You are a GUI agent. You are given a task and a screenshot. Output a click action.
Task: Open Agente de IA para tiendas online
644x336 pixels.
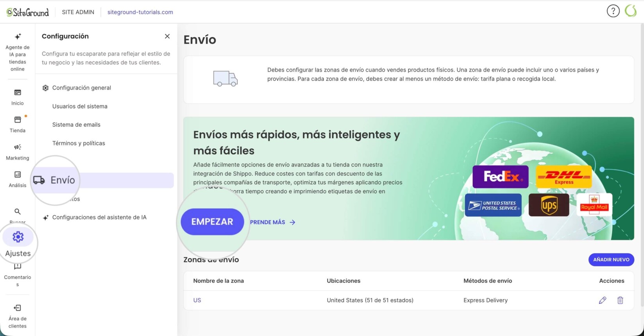pos(18,52)
